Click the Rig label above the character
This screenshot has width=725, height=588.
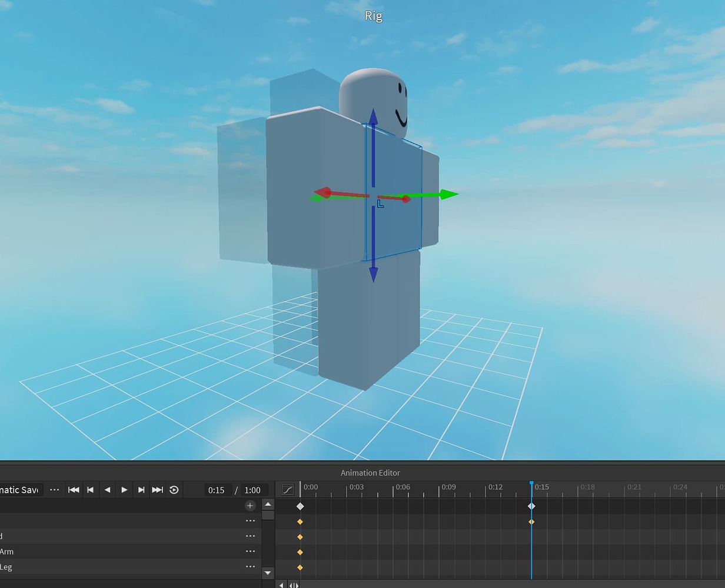373,15
